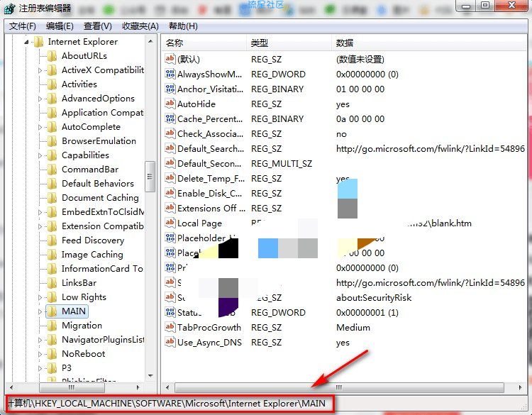The height and width of the screenshot is (415, 532).
Task: Click the BrowserEmulation folder icon
Action: click(x=52, y=141)
